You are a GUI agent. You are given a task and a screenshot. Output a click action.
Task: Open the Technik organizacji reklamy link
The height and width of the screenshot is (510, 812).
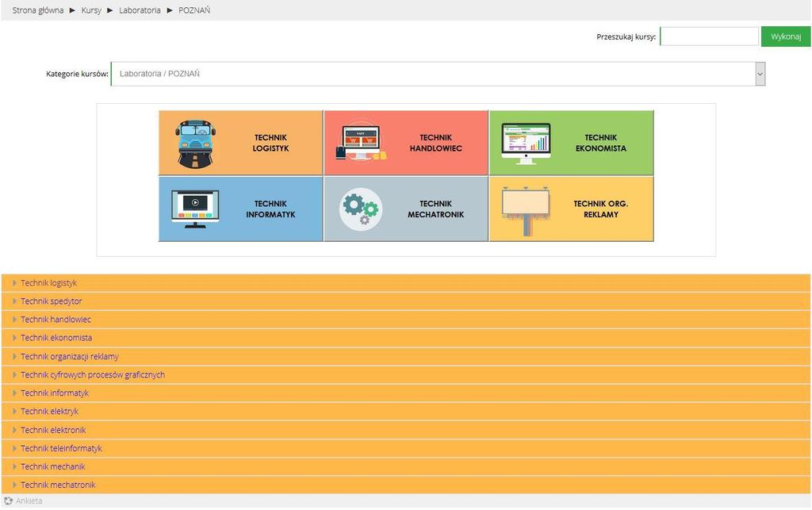[x=70, y=357]
